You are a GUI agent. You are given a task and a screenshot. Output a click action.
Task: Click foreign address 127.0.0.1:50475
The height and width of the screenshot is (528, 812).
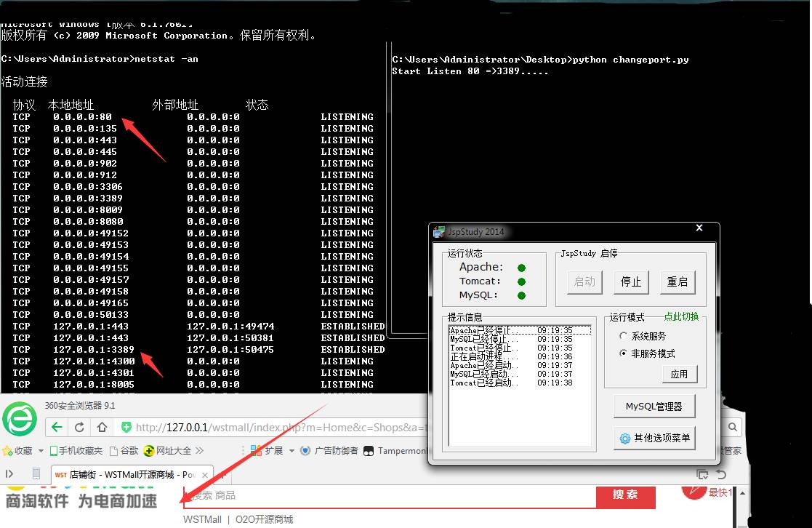pyautogui.click(x=230, y=350)
